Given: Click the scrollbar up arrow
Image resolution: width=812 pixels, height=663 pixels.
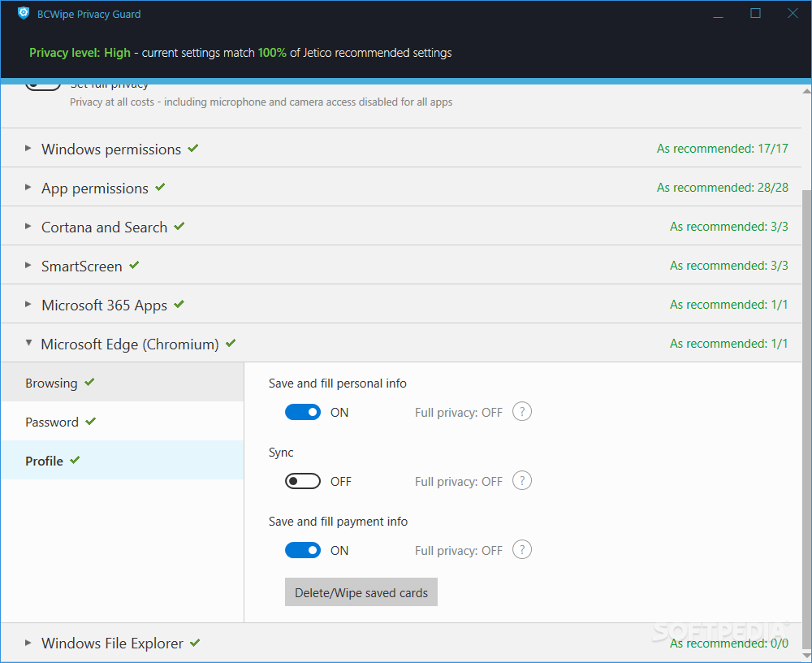Looking at the screenshot, I should click(806, 91).
